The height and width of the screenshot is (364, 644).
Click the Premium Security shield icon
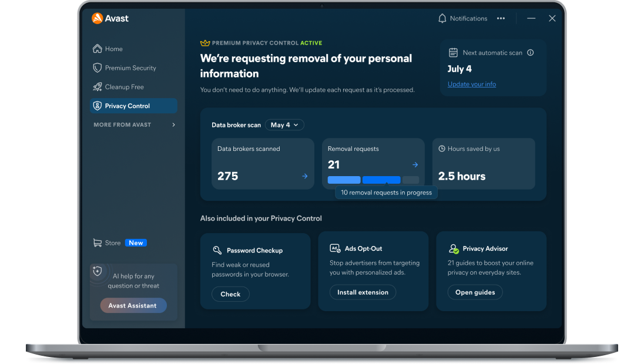click(98, 68)
